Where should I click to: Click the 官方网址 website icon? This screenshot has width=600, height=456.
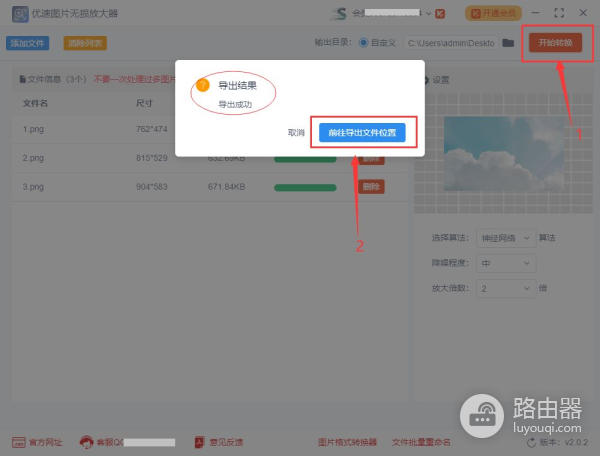coord(19,443)
